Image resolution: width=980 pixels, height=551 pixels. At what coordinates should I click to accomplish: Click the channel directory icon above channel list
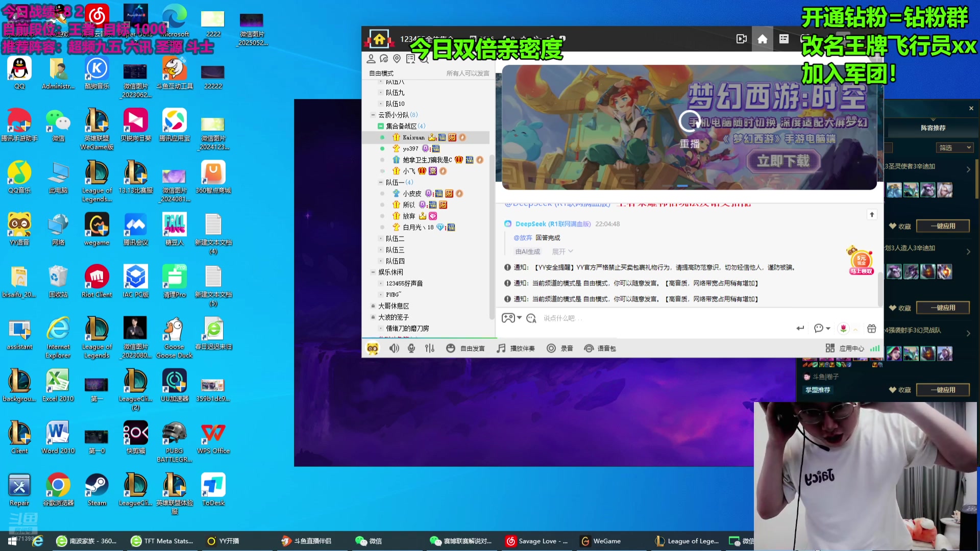click(x=410, y=59)
